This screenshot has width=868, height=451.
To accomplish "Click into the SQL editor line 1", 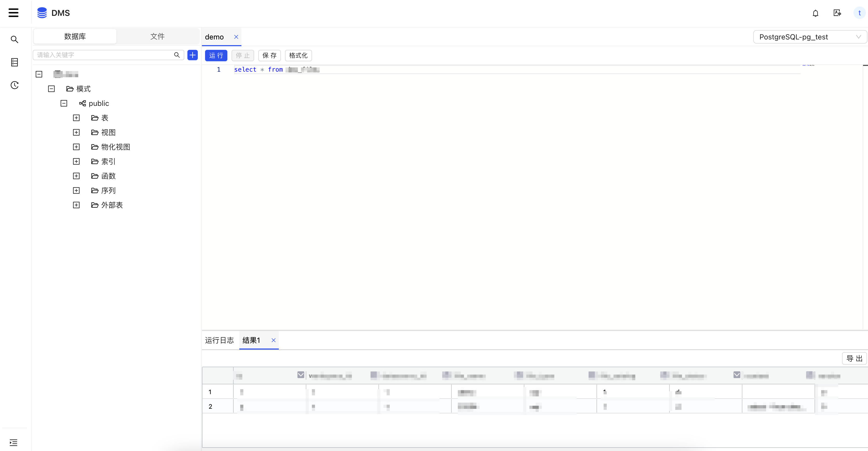I will 517,69.
